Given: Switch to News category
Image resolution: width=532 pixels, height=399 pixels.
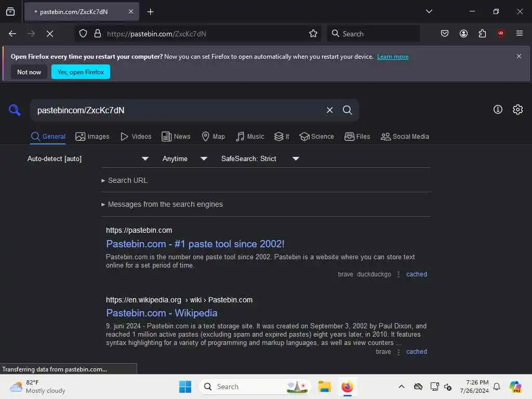Looking at the screenshot, I should click(176, 137).
